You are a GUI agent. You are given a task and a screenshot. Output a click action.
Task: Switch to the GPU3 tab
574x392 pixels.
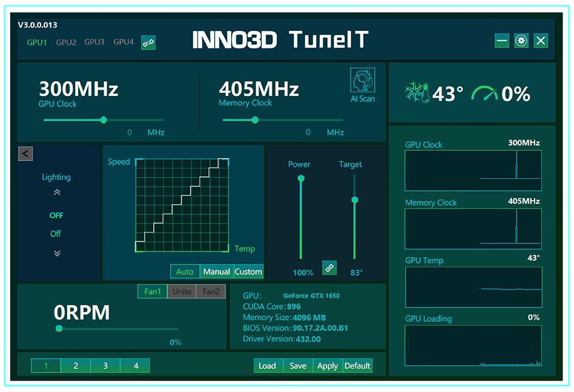pyautogui.click(x=95, y=42)
